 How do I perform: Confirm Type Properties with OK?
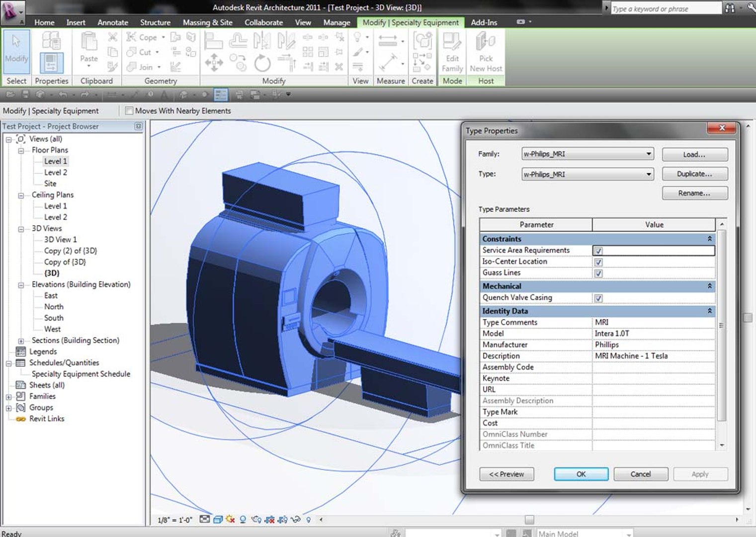pyautogui.click(x=581, y=474)
